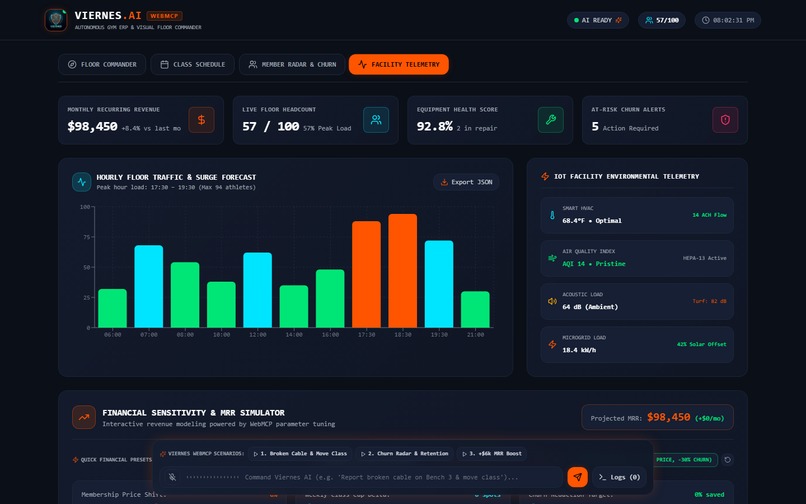Click the '2 in repair' text
The height and width of the screenshot is (504, 806).
click(477, 129)
